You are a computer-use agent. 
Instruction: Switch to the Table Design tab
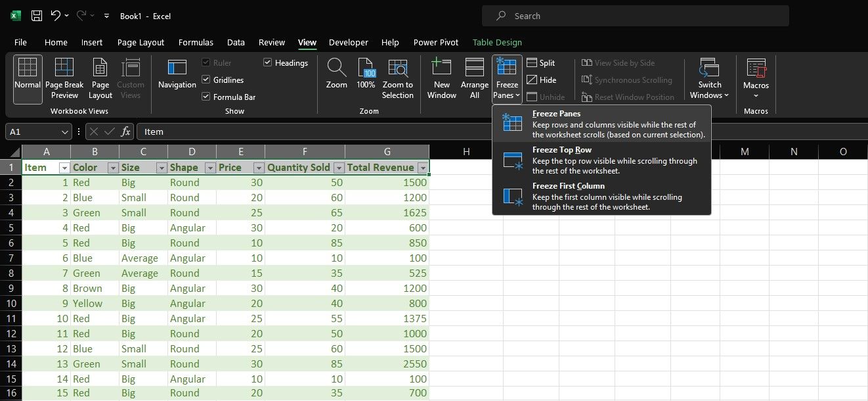[x=497, y=42]
